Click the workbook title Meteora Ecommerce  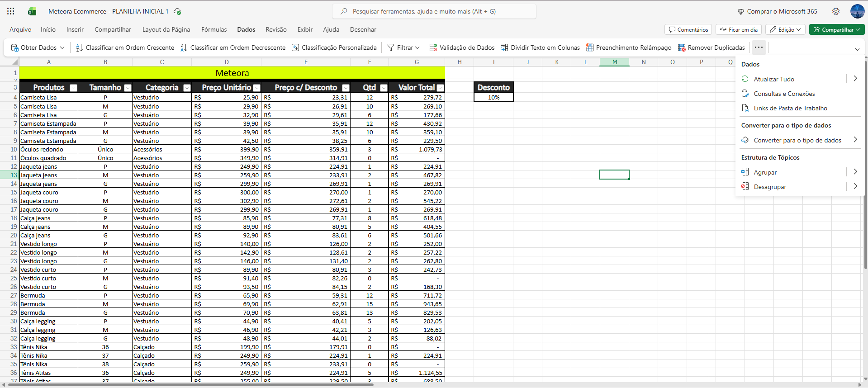coord(108,11)
